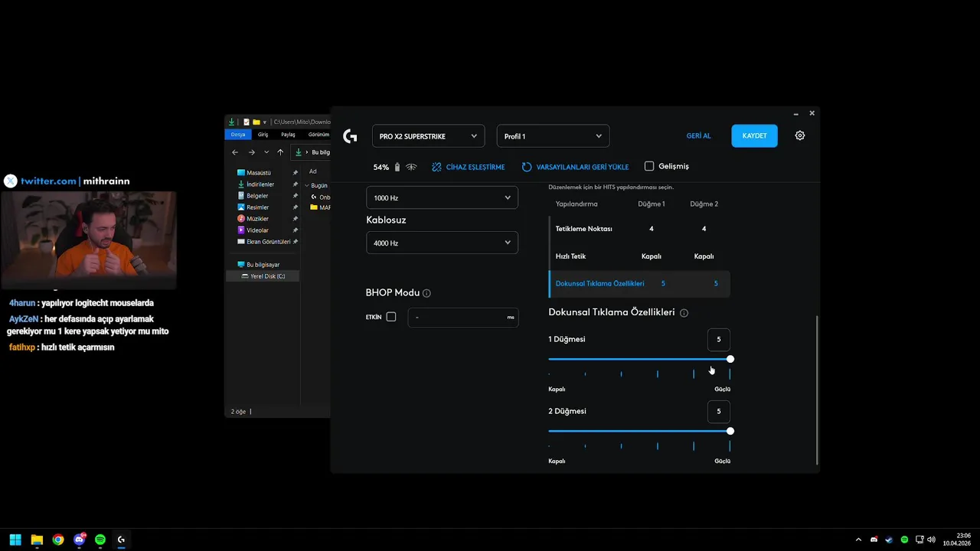Click the BHOP Modu info icon

tap(426, 293)
